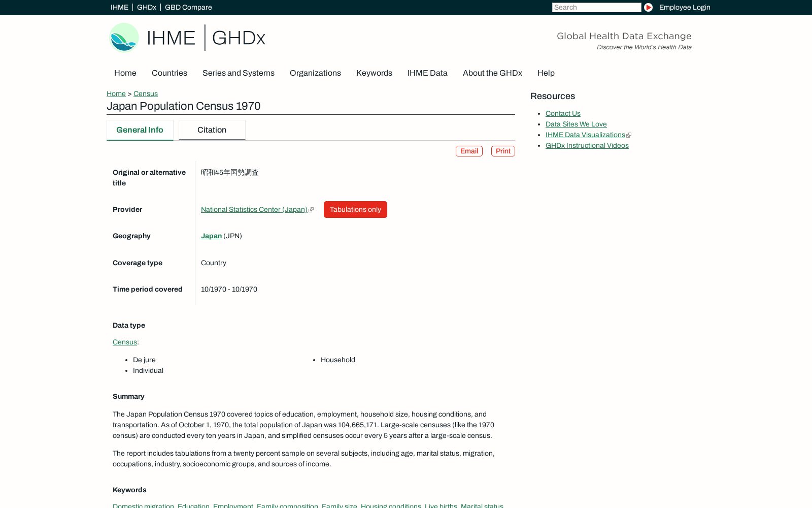Screen dimensions: 812x508
Task: Click the external link icon beside National Statistics Center
Action: pos(311,210)
